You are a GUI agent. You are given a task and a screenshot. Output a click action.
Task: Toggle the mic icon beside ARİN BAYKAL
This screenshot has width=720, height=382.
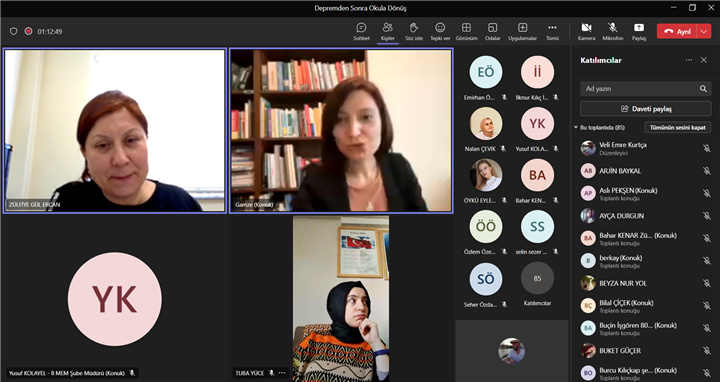[x=706, y=171]
